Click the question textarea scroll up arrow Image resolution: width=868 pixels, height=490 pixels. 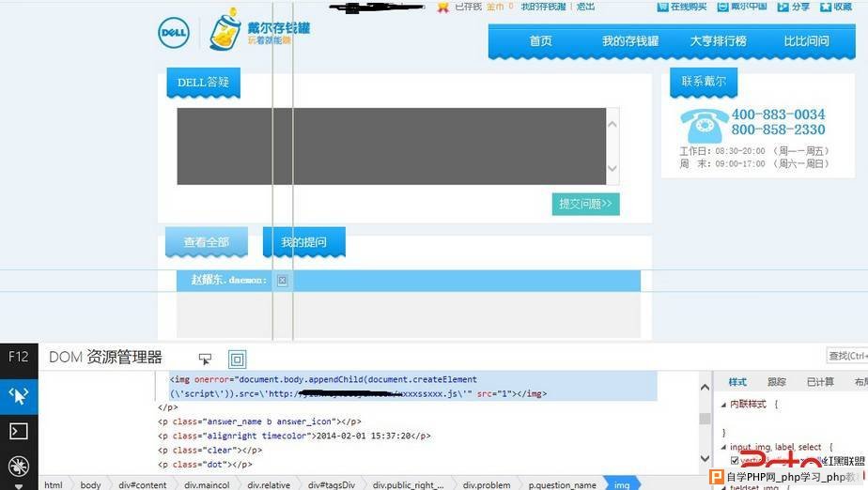click(x=612, y=124)
